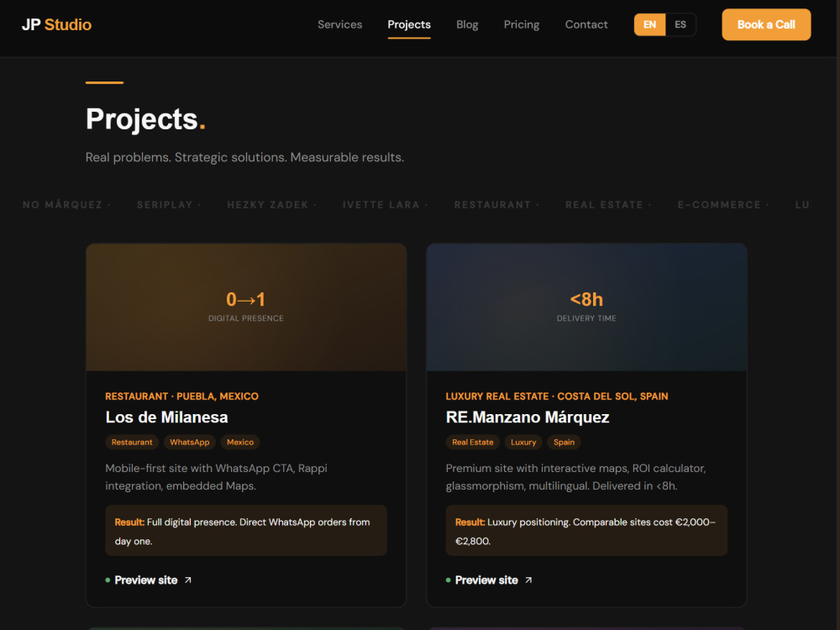Click the Los de Milanesa title
The height and width of the screenshot is (630, 840).
(166, 417)
